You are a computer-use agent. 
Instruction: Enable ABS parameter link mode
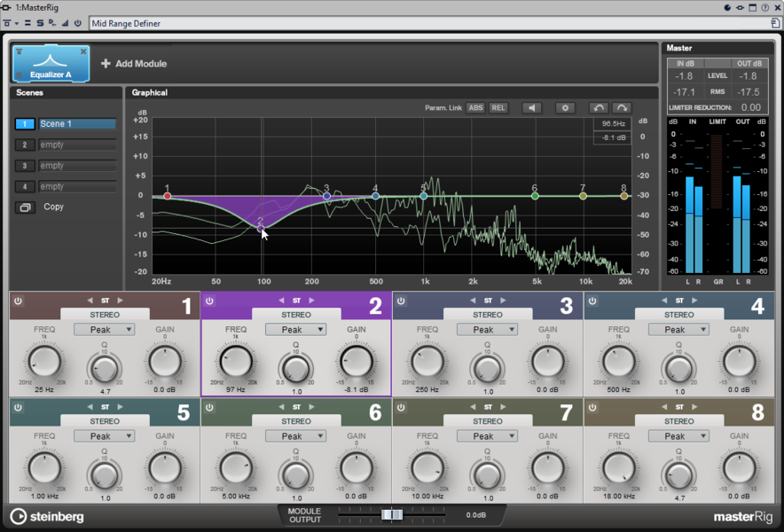(475, 108)
